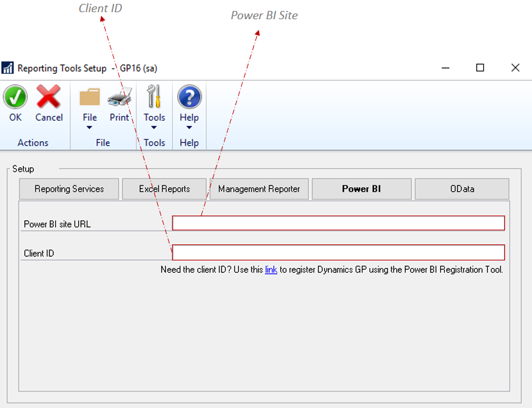Image resolution: width=532 pixels, height=408 pixels.
Task: Expand the Tools dropdown arrow
Action: point(154,128)
